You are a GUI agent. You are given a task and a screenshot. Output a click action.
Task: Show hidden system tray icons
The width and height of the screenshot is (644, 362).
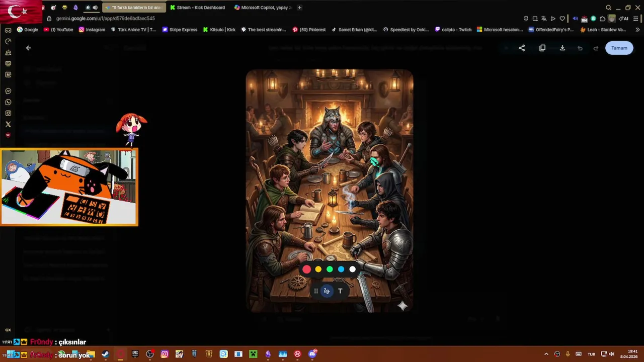pos(546,354)
